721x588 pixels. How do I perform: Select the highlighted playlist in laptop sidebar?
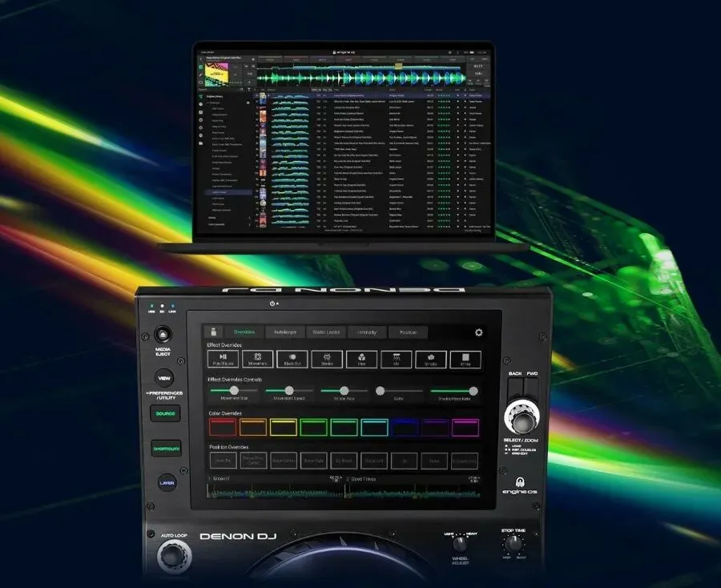(x=228, y=192)
